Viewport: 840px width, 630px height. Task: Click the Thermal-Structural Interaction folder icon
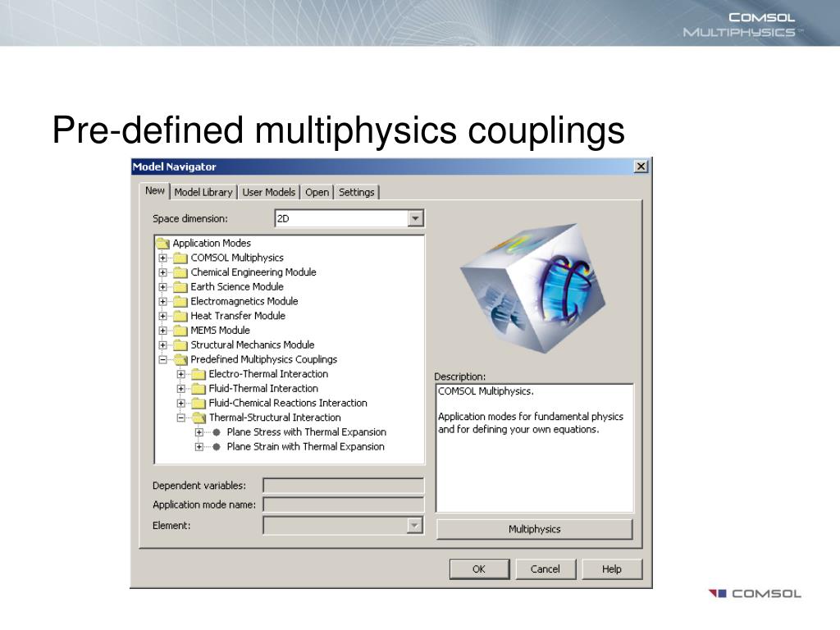(199, 418)
